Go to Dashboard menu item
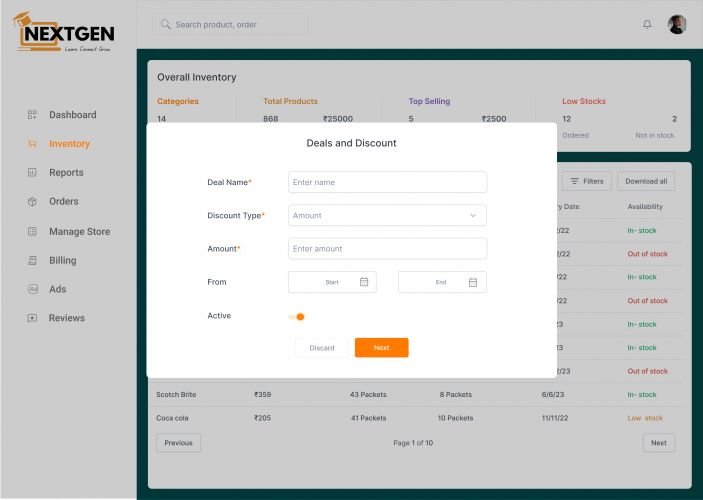Viewport: 703px width, 500px height. pyautogui.click(x=73, y=115)
